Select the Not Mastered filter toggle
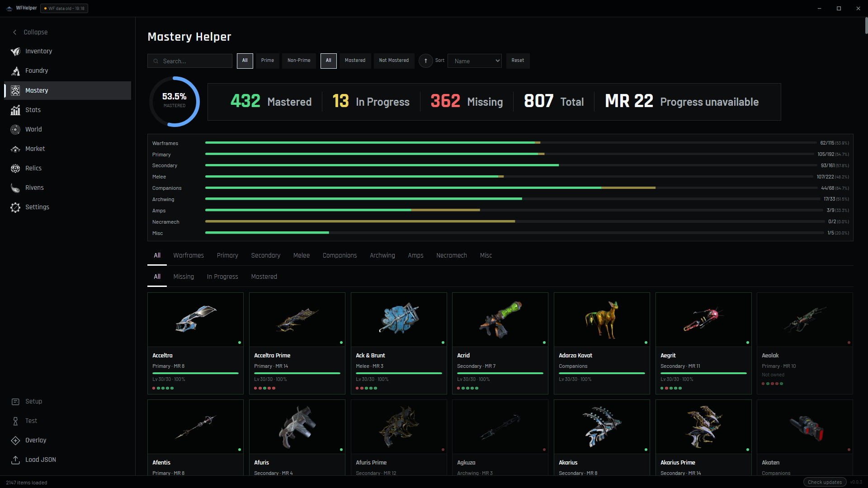 394,61
